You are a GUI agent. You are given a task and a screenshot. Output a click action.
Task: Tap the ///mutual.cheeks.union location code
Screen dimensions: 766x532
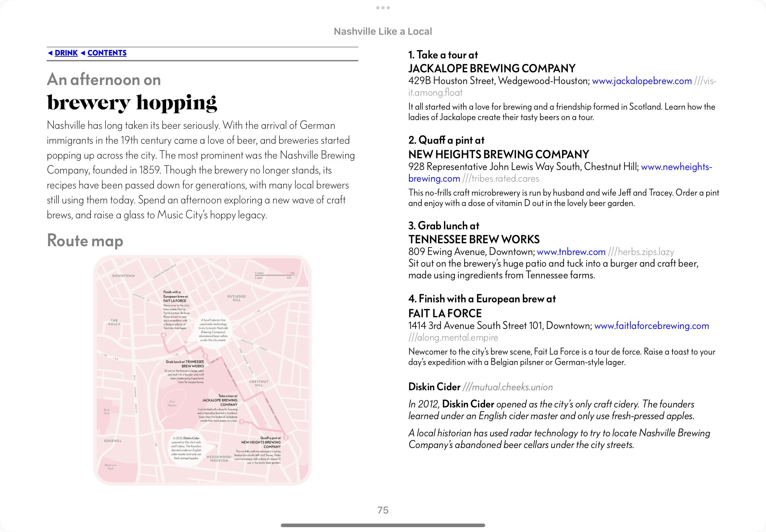click(x=507, y=387)
